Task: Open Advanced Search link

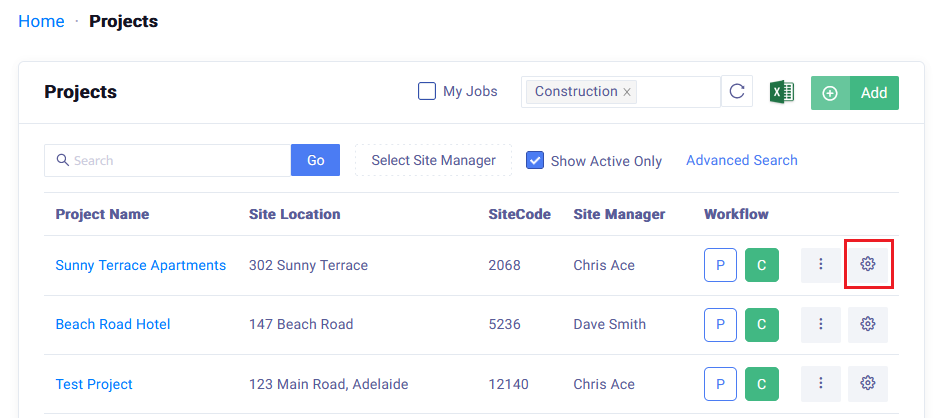Action: coord(741,160)
